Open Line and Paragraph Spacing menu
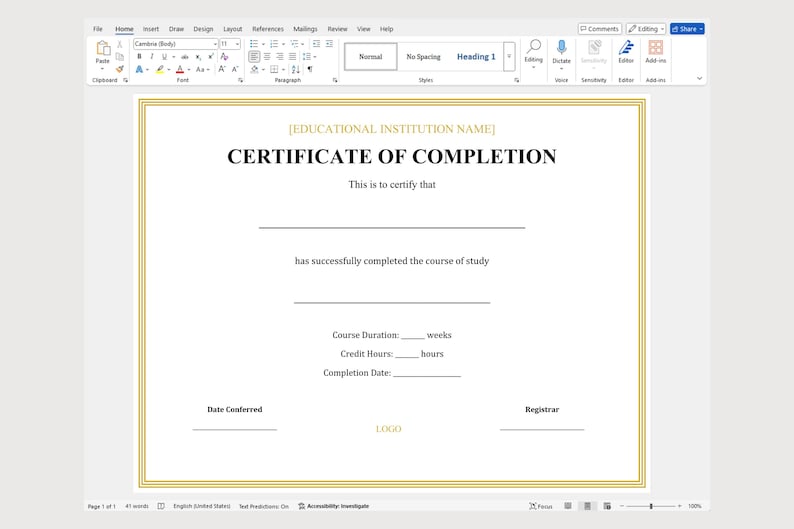794x529 pixels. point(307,57)
